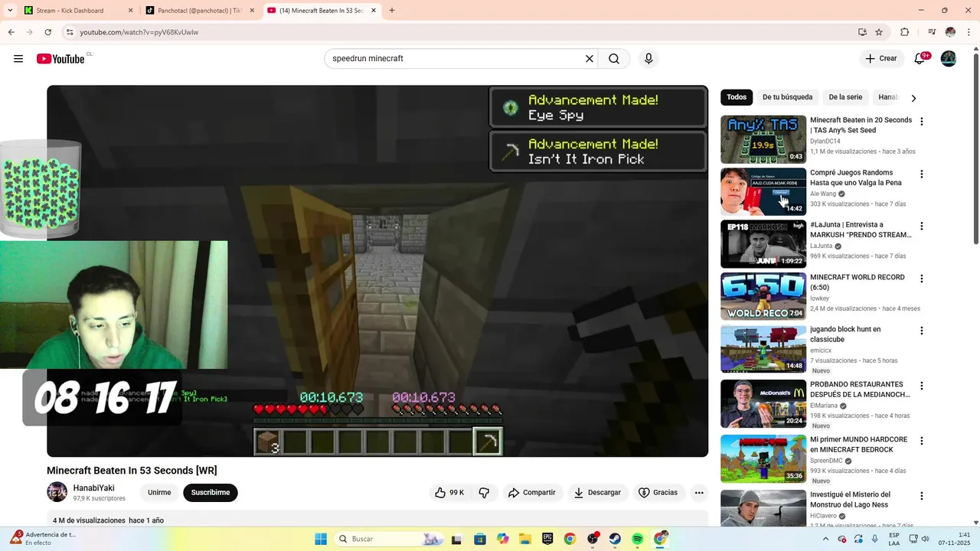980x551 pixels.
Task: Open options for Mi primer MUNDO HARDCORE video
Action: (922, 441)
